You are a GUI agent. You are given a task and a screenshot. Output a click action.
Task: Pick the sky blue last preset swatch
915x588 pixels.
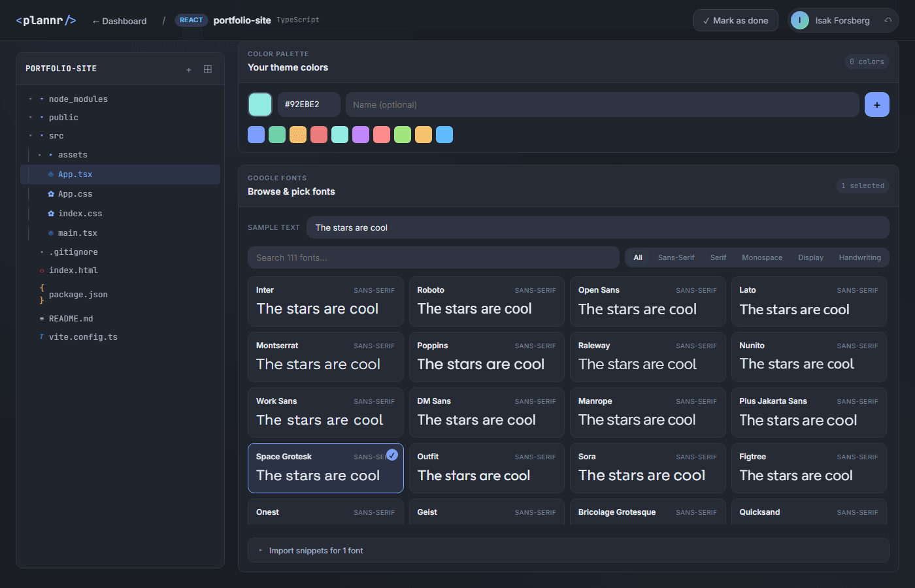click(x=444, y=135)
